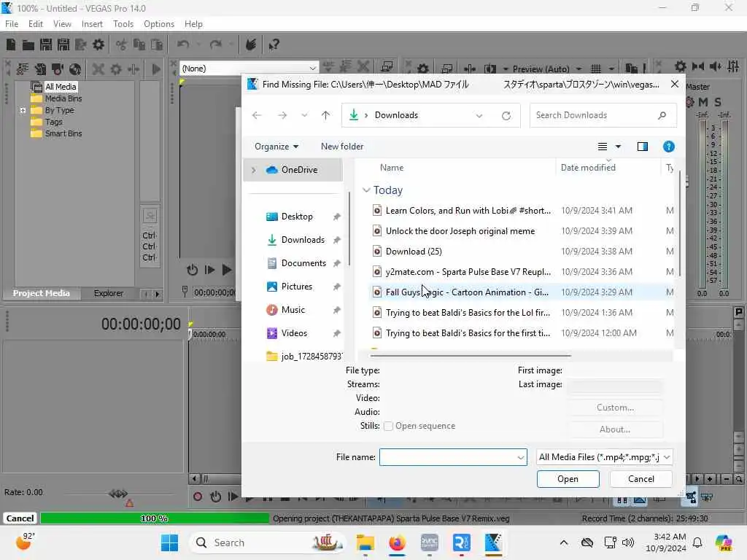Viewport: 747px width, 560px height.
Task: Click the Copy icon in toolbar
Action: click(139, 44)
